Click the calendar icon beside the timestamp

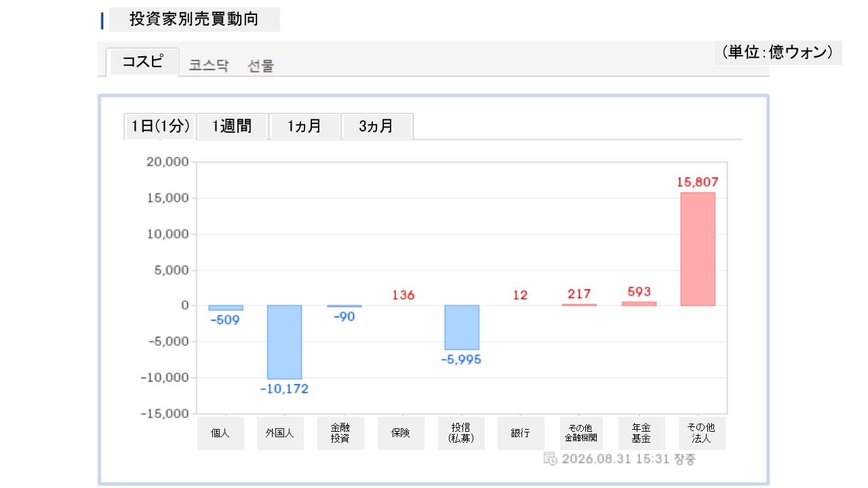(550, 459)
